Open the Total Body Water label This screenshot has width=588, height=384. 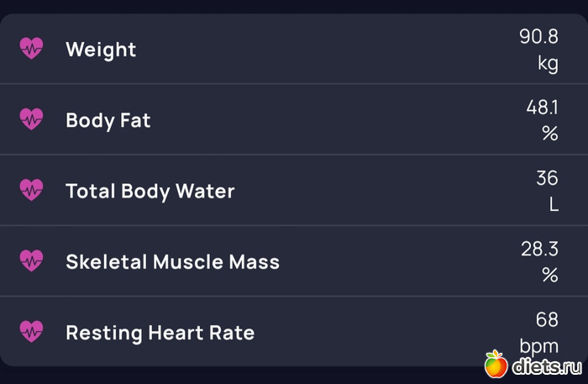click(150, 191)
